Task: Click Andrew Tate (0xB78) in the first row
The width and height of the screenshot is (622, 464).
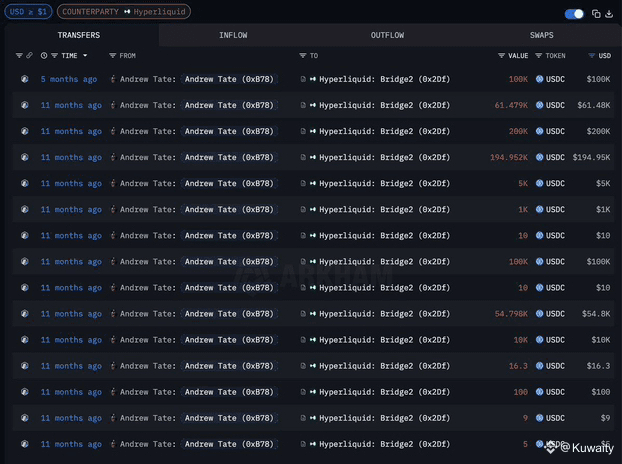Action: [x=228, y=78]
